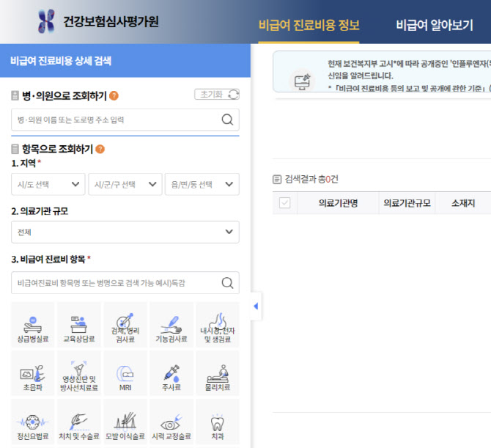Click the 초기화 reset button
Viewport: 491px width, 448px height.
pyautogui.click(x=217, y=95)
